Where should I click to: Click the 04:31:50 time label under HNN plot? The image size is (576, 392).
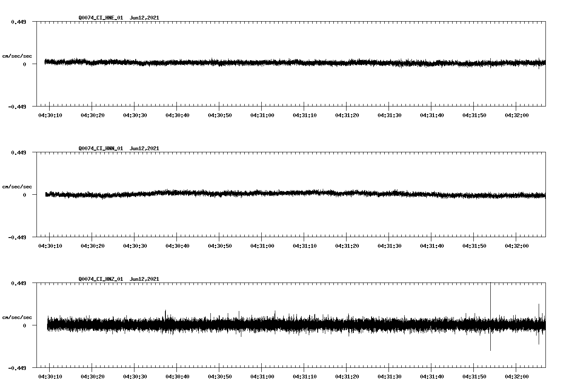(x=474, y=246)
